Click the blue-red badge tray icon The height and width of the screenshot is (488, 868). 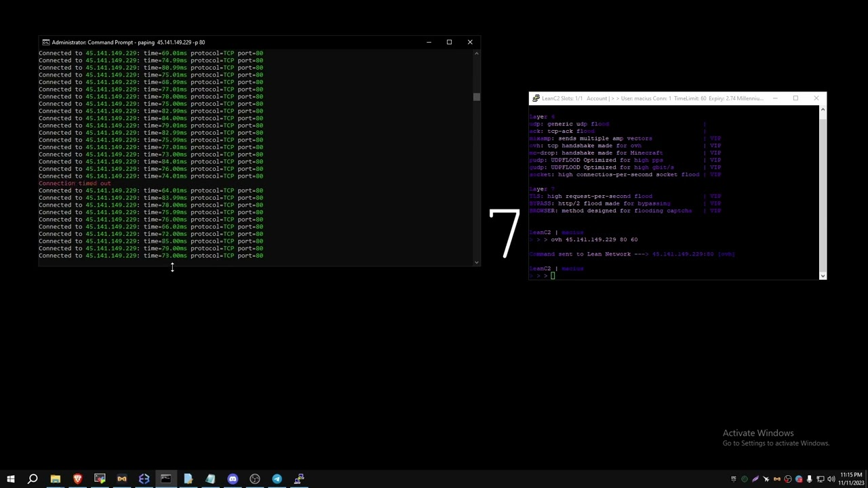799,479
